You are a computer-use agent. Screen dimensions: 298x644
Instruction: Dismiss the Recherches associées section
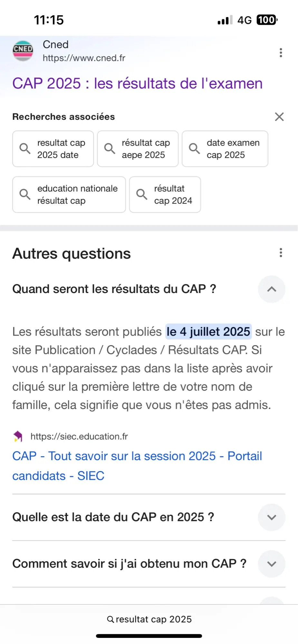pos(279,117)
